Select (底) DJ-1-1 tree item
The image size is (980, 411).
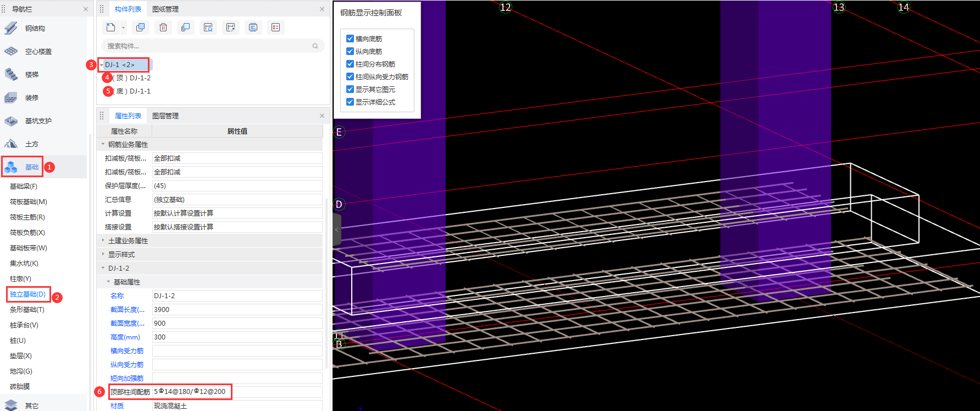click(x=131, y=91)
